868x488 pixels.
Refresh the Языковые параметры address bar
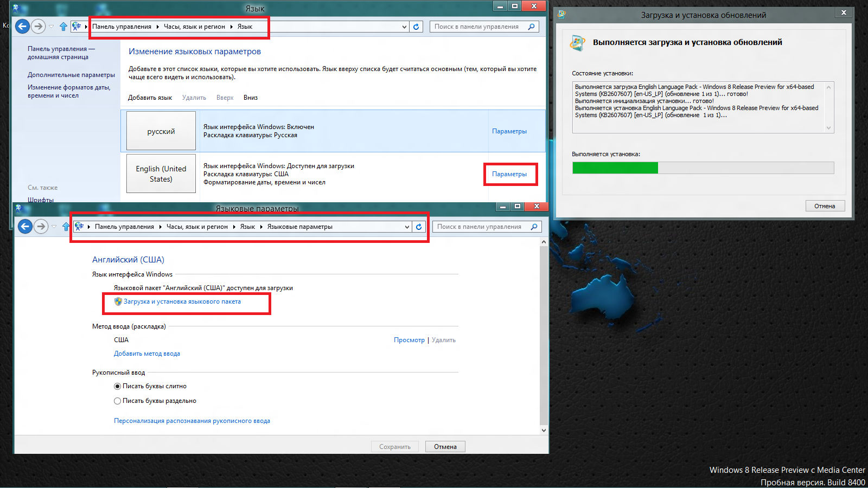419,227
